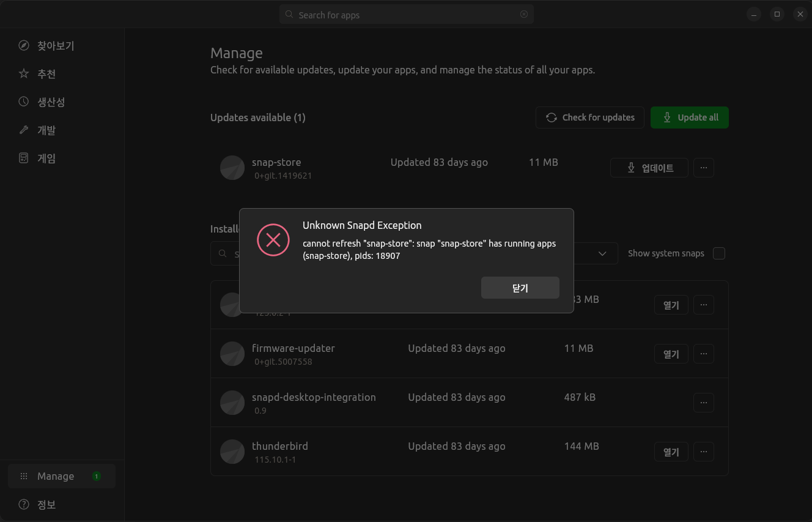Click the star icon beside 추천
This screenshot has width=812, height=522.
pos(24,74)
